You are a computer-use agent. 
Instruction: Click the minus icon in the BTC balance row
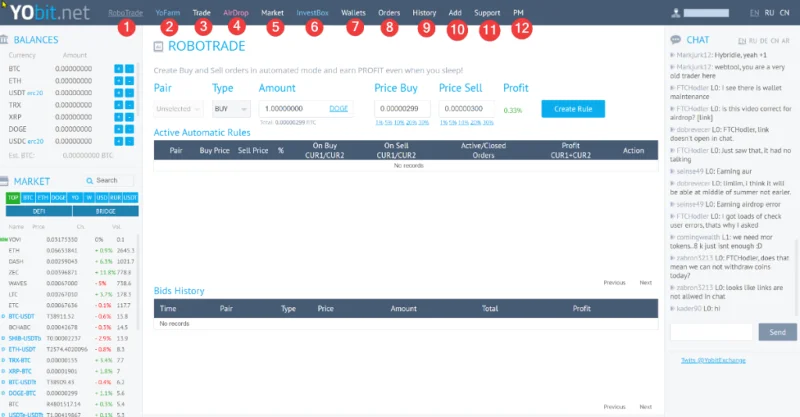tap(130, 68)
